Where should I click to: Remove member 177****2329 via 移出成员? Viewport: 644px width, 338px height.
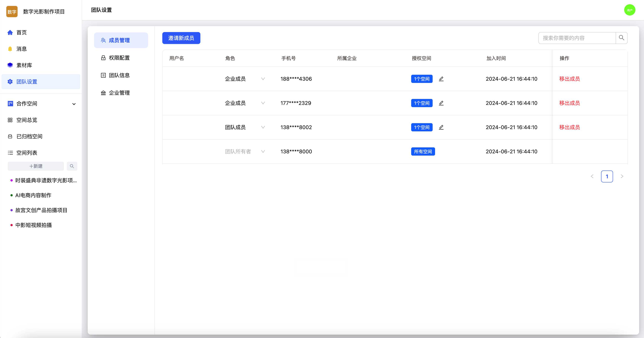tap(569, 103)
